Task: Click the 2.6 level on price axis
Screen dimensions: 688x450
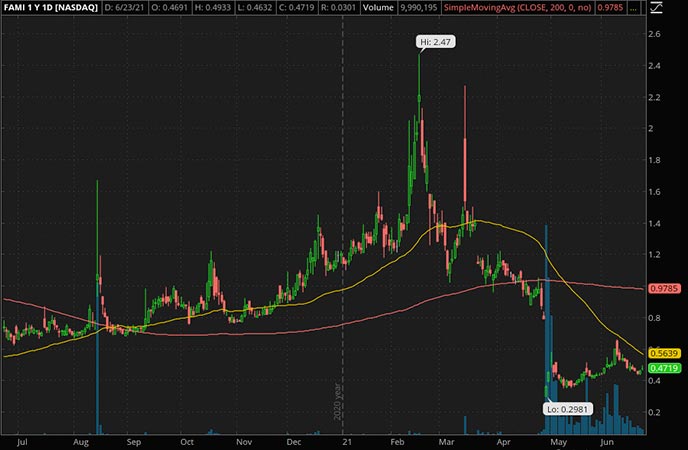Action: coord(655,34)
